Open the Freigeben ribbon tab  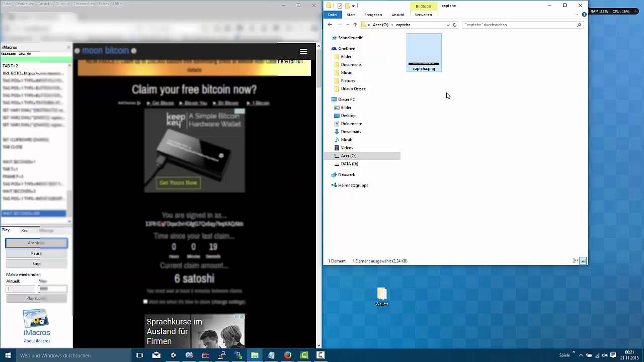click(x=373, y=15)
